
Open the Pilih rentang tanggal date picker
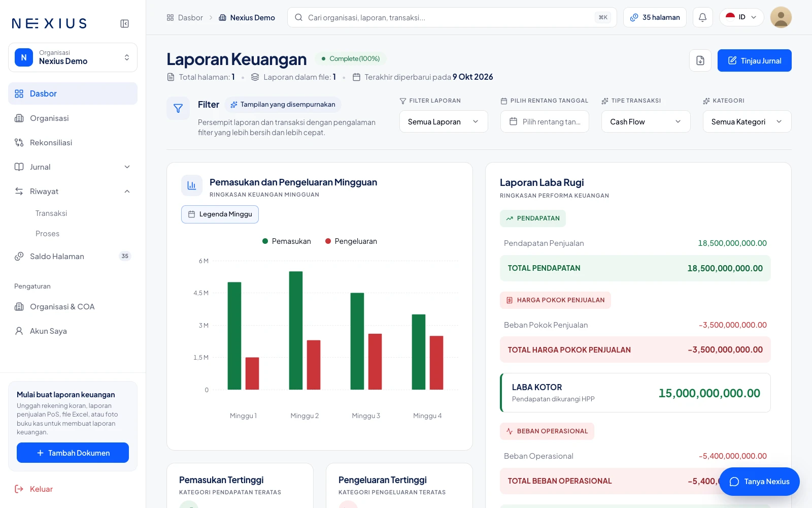point(545,121)
